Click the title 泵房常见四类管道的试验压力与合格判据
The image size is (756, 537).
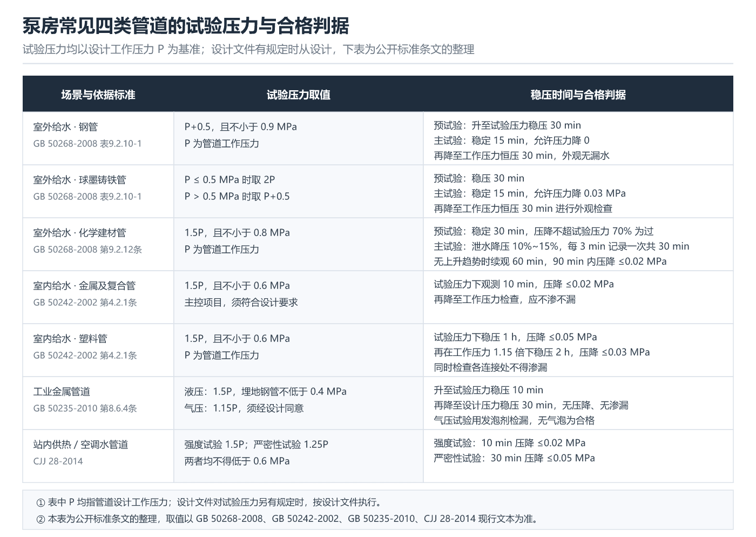(186, 25)
